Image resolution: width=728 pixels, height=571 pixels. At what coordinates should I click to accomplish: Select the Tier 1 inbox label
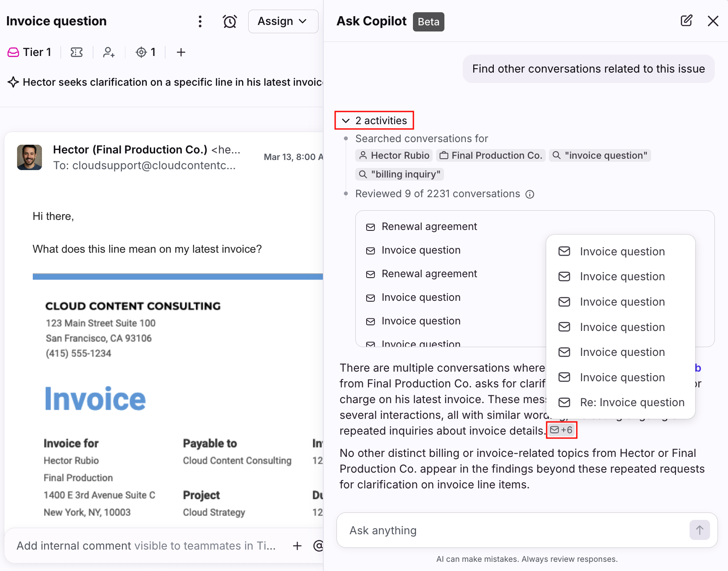point(30,52)
